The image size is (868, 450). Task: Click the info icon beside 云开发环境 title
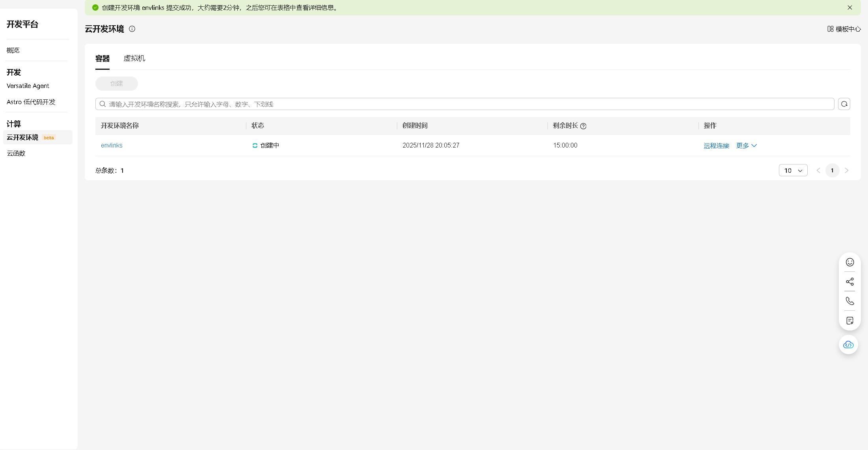(132, 29)
